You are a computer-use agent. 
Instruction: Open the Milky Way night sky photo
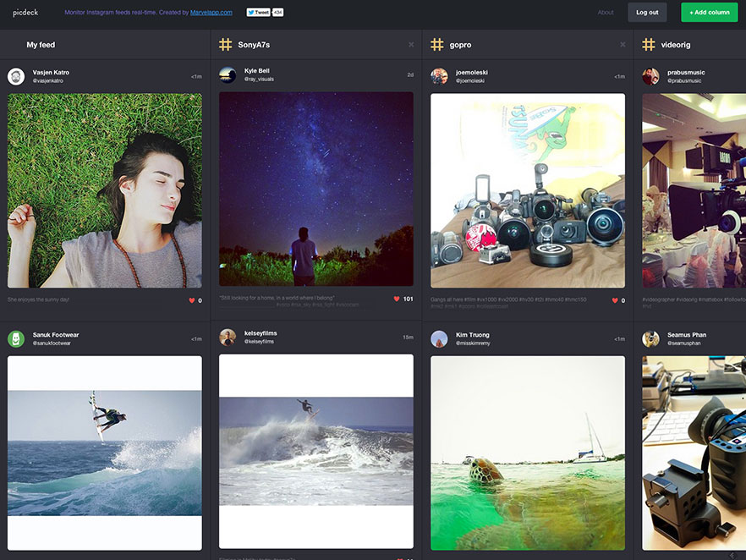point(316,189)
